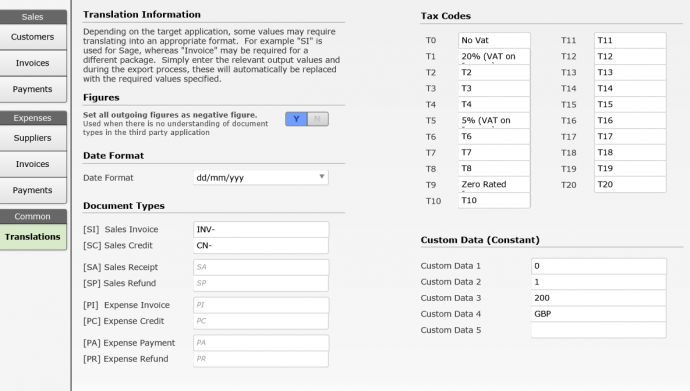Edit the T7 tax code field
The height and width of the screenshot is (391, 690).
click(494, 153)
